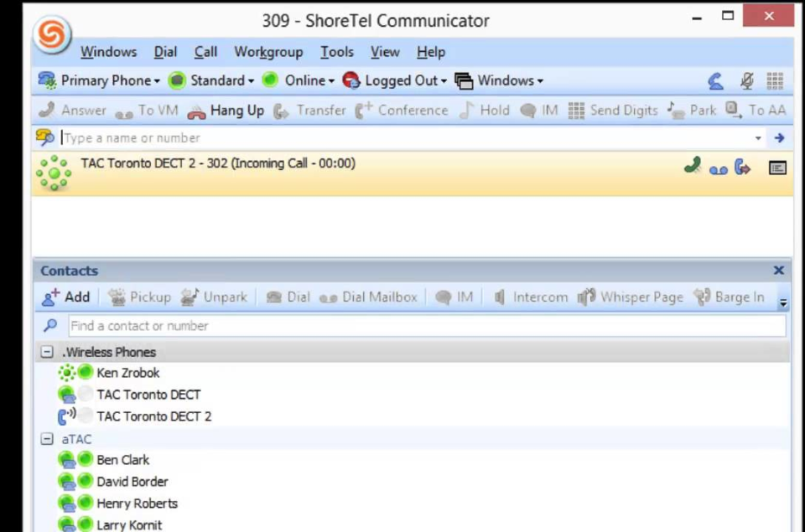Open the Windows toolbar dropdown
The height and width of the screenshot is (532, 805).
click(x=499, y=80)
